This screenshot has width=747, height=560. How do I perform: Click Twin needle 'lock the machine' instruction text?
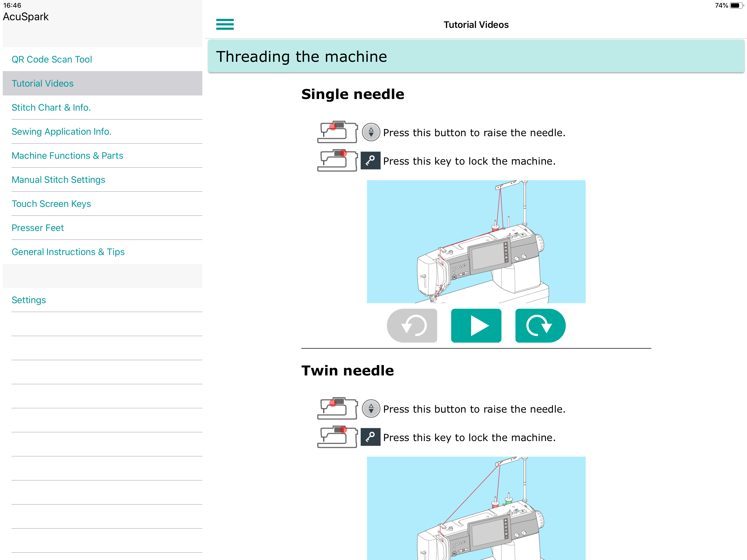(469, 437)
